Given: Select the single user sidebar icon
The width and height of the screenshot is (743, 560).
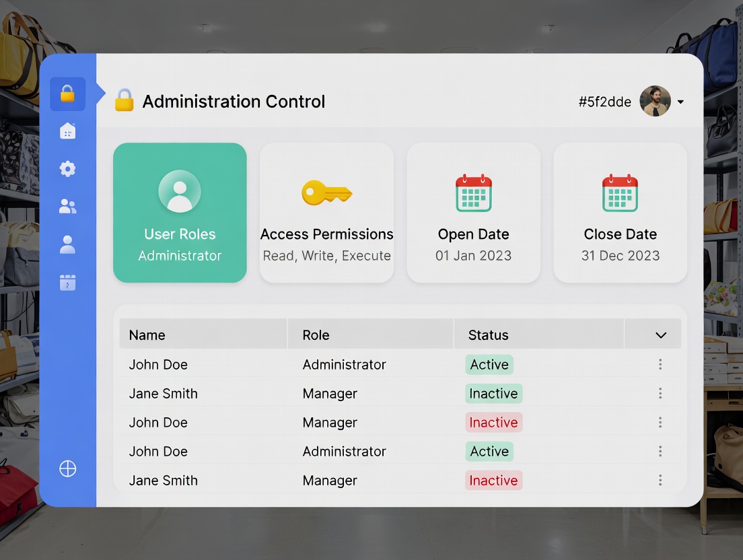Looking at the screenshot, I should (67, 244).
